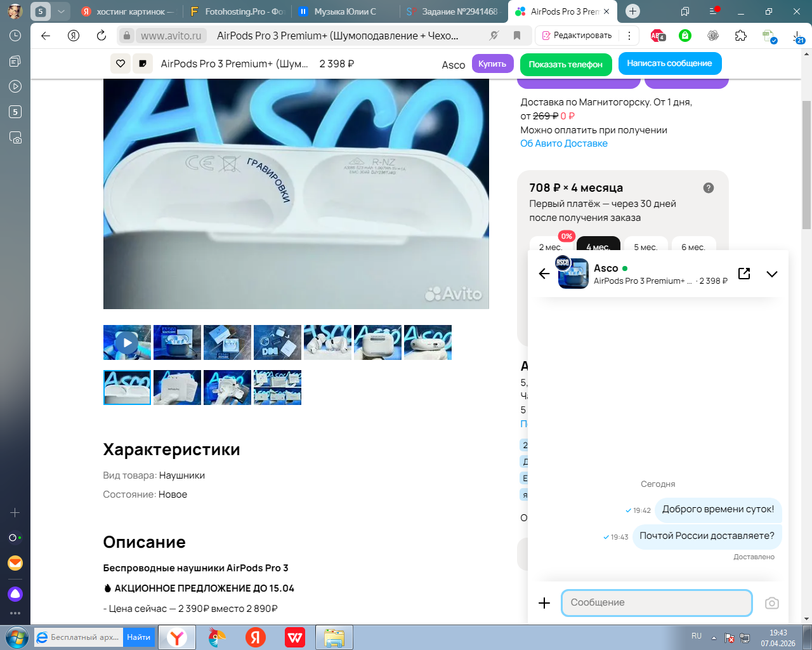The height and width of the screenshot is (650, 812).
Task: Close the AirPods Pro 3 tab
Action: [x=606, y=11]
